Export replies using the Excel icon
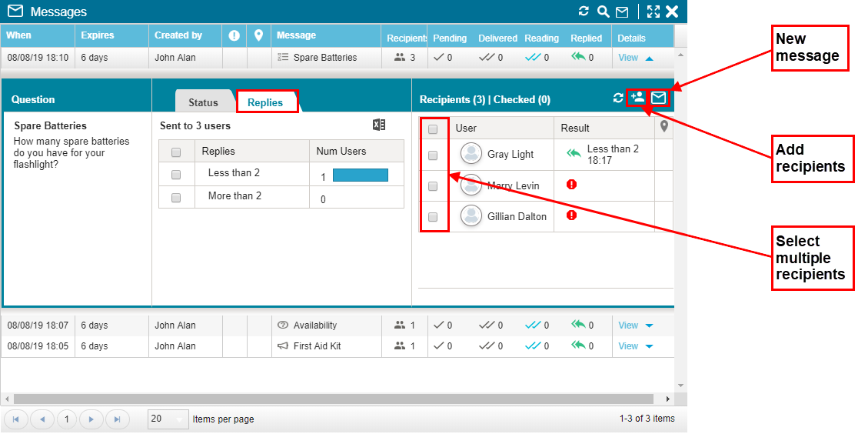Image resolution: width=868 pixels, height=434 pixels. (x=378, y=125)
